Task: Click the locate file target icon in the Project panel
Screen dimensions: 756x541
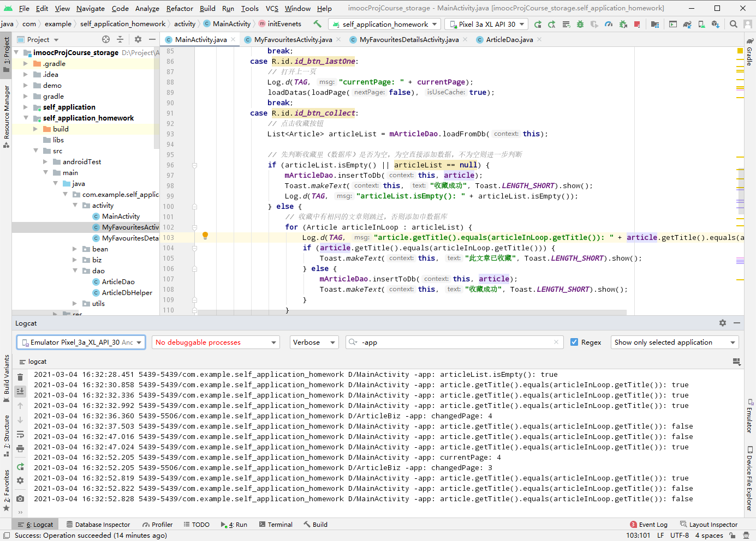Action: tap(106, 39)
